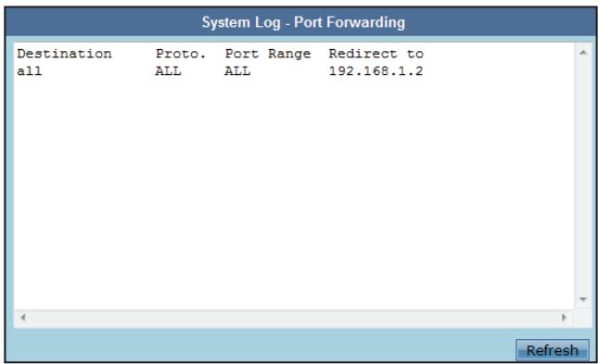Screen dimensions: 598x364
Task: Click the 'ALL' port range value
Action: [237, 71]
